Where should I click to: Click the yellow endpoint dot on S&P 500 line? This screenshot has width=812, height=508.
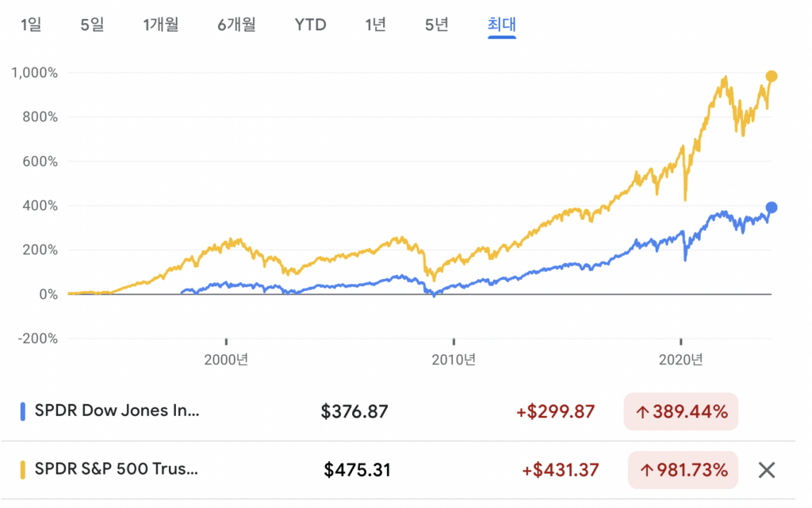pos(771,77)
